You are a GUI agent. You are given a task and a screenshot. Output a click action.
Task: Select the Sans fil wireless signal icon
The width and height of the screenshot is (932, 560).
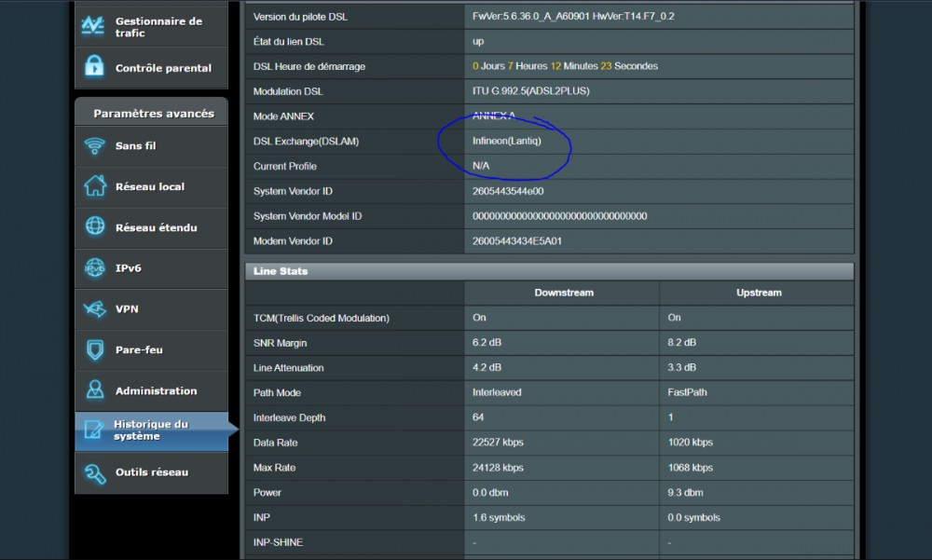click(94, 146)
